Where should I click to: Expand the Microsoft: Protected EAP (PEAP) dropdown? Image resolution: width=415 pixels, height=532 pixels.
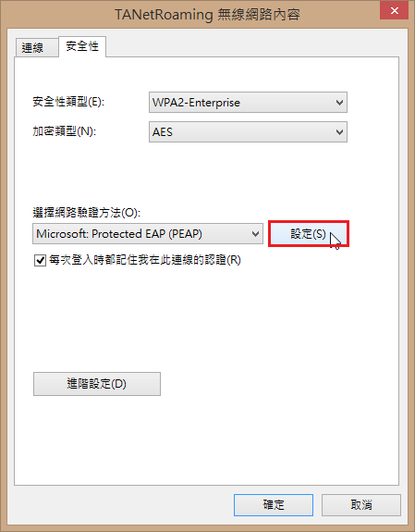tap(148, 233)
